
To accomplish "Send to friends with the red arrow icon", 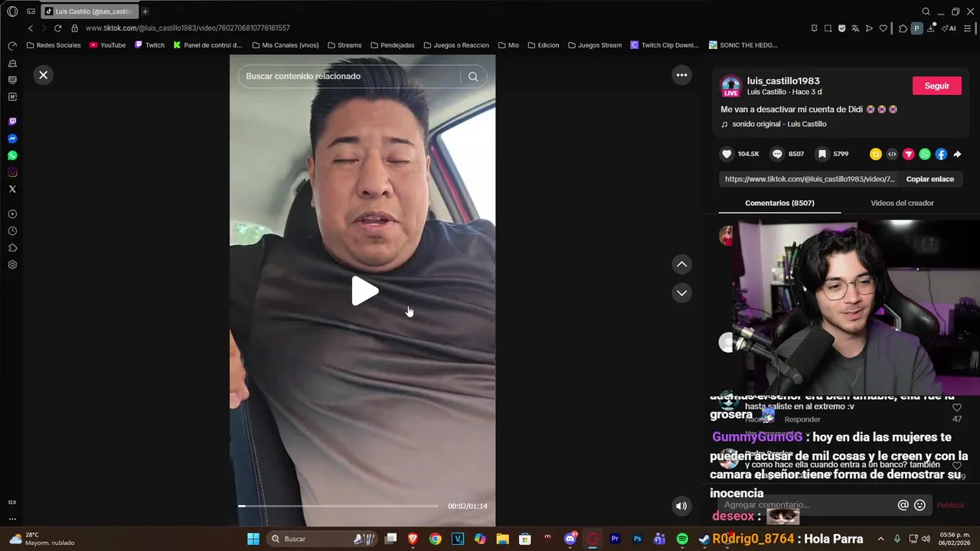I will [908, 154].
